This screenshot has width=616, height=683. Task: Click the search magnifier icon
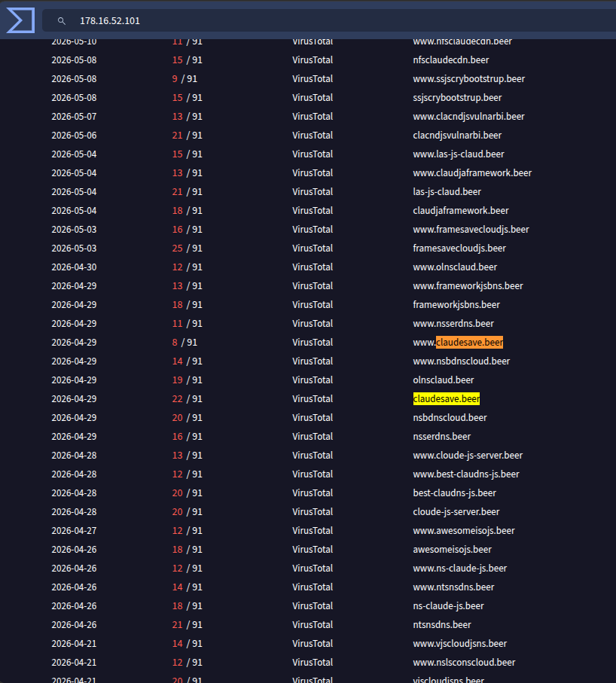(62, 21)
